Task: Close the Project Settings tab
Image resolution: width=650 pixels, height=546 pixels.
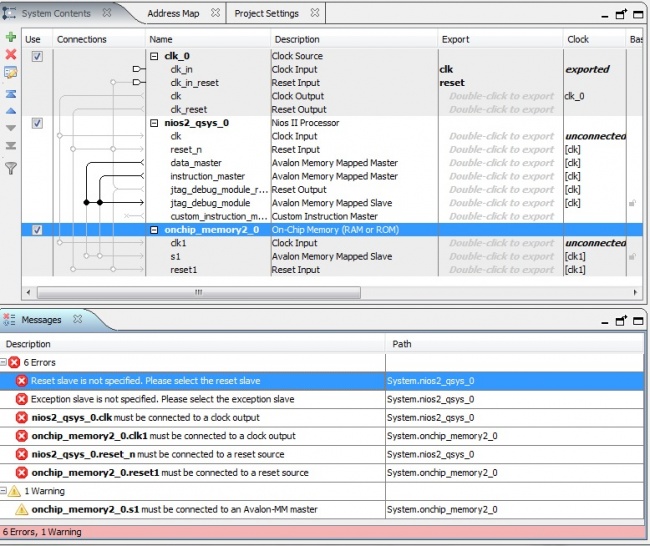Action: point(315,13)
